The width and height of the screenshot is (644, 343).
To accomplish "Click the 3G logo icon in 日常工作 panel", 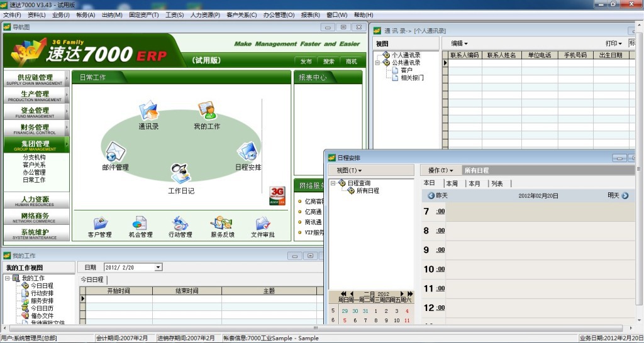I will [277, 196].
